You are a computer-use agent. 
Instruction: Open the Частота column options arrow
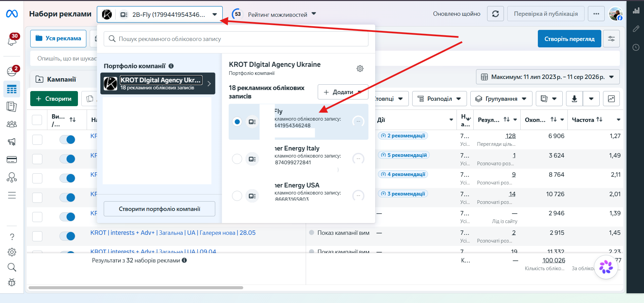click(618, 120)
